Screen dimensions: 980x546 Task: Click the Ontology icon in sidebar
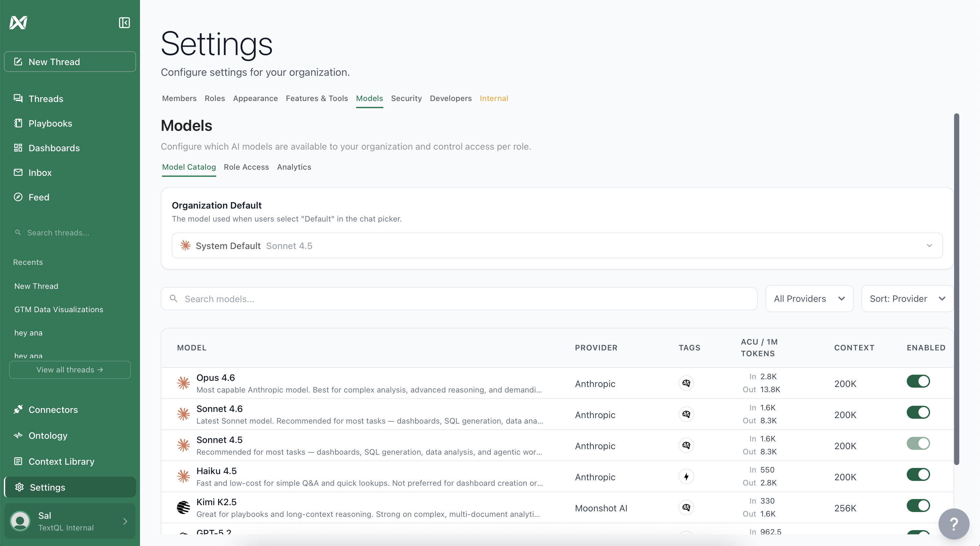(18, 435)
